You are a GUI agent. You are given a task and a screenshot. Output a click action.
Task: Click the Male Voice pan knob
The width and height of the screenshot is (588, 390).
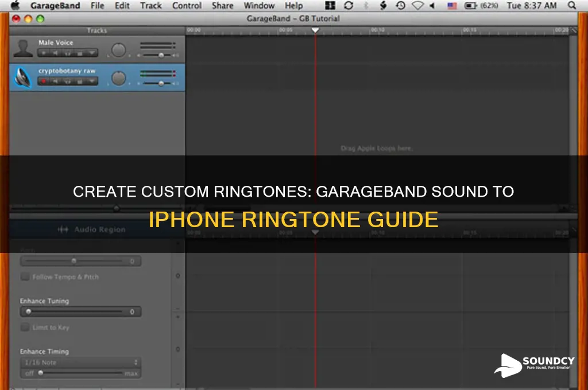point(118,50)
